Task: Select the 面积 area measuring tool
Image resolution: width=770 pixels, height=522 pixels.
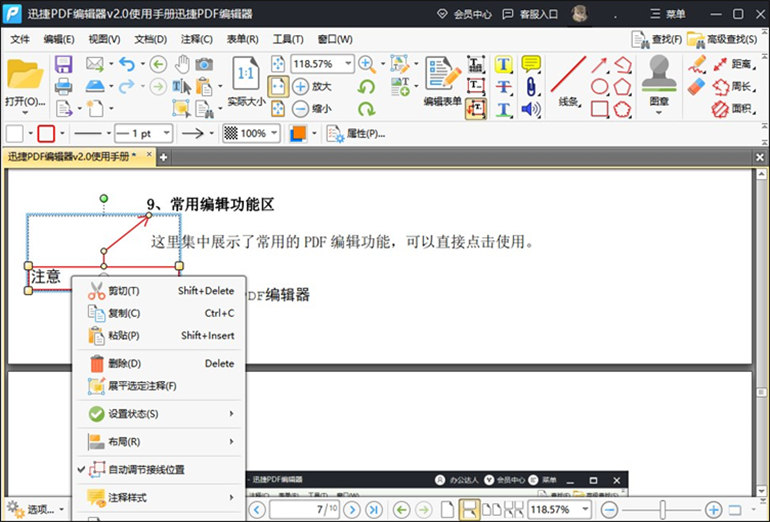Action: (734, 109)
